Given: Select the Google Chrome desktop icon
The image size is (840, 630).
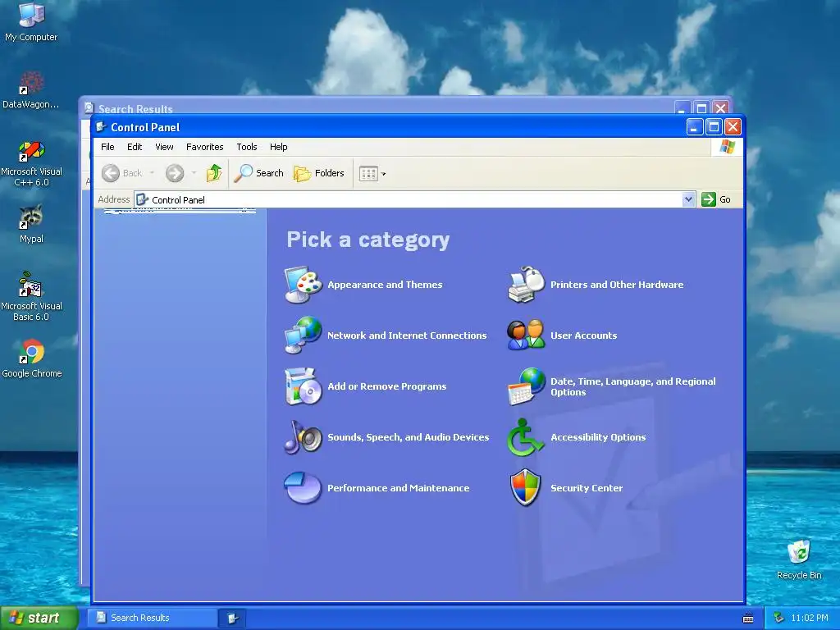Looking at the screenshot, I should (x=31, y=358).
